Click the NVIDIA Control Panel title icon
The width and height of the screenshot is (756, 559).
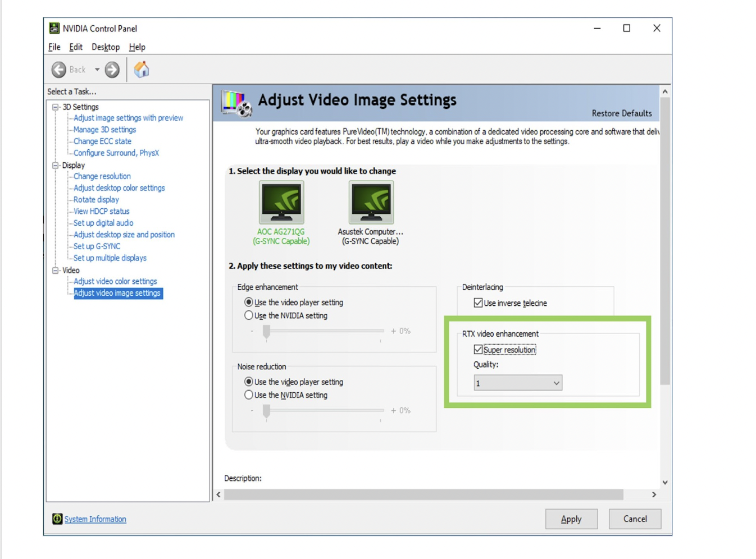(x=54, y=28)
